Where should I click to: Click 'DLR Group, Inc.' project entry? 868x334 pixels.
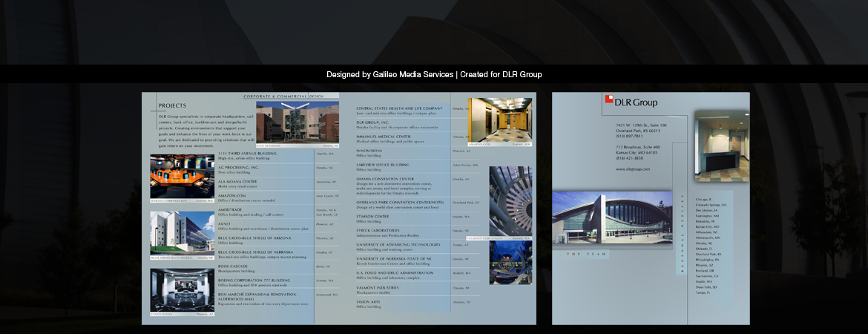pos(398,125)
